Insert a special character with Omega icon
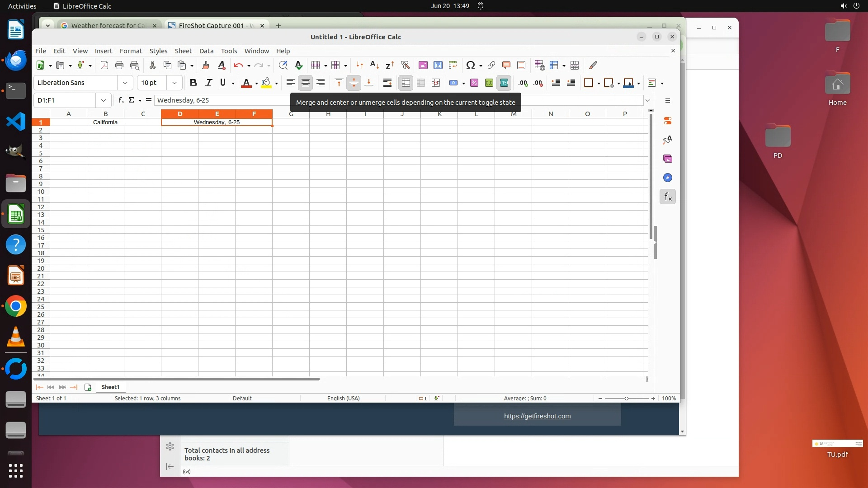Viewport: 868px width, 488px height. click(x=470, y=65)
